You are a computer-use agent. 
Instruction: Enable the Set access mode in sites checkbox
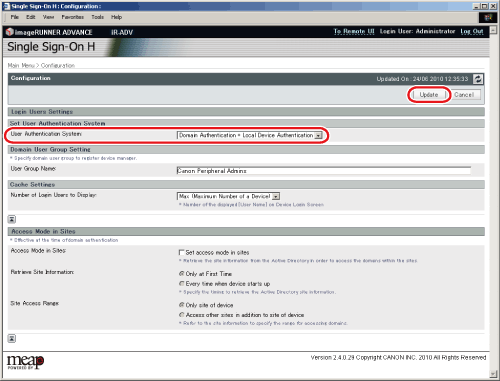(182, 252)
